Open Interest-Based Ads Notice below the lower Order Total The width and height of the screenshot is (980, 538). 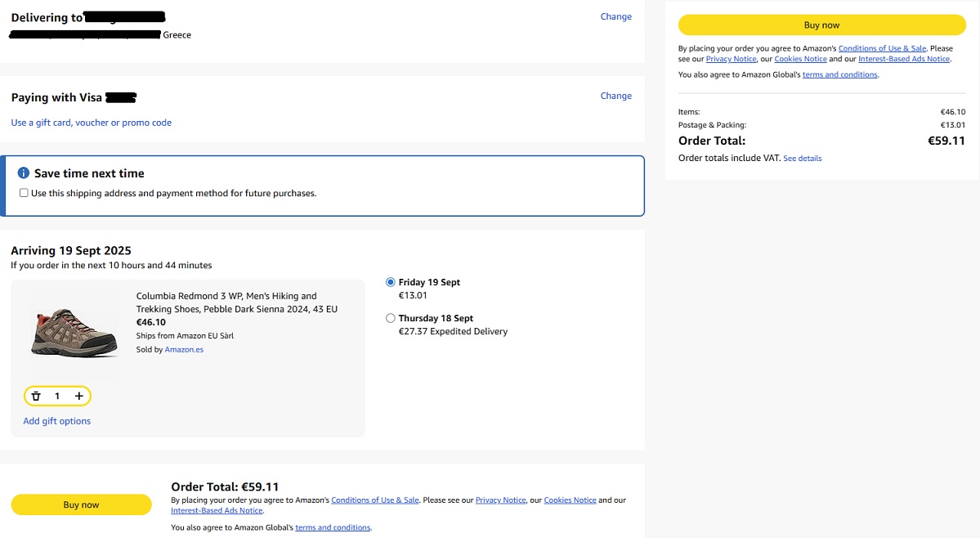[217, 511]
